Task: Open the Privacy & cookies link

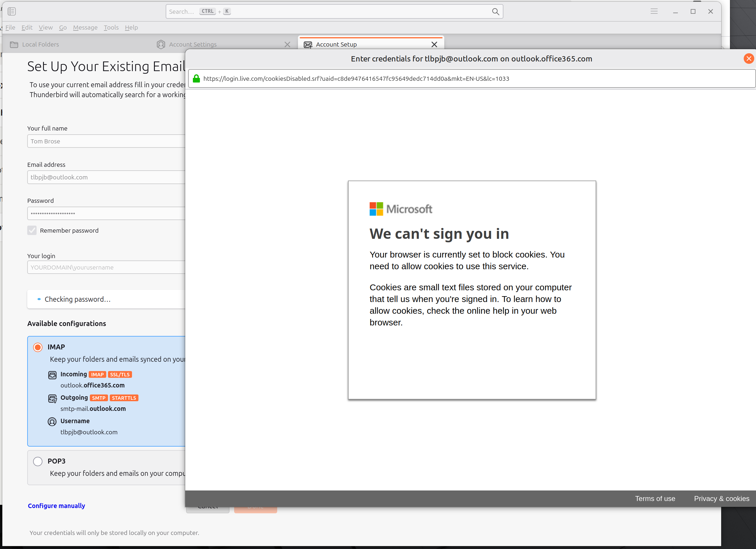Action: click(x=721, y=499)
